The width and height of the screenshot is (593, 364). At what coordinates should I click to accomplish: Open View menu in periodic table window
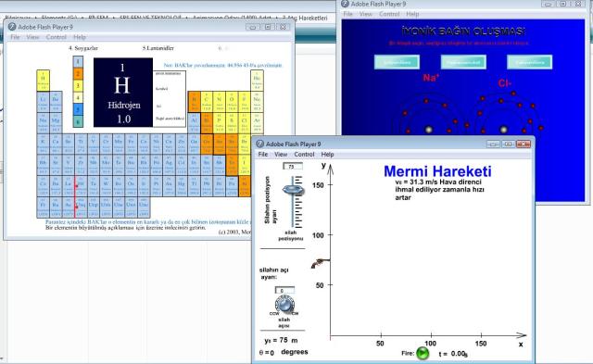[32, 37]
